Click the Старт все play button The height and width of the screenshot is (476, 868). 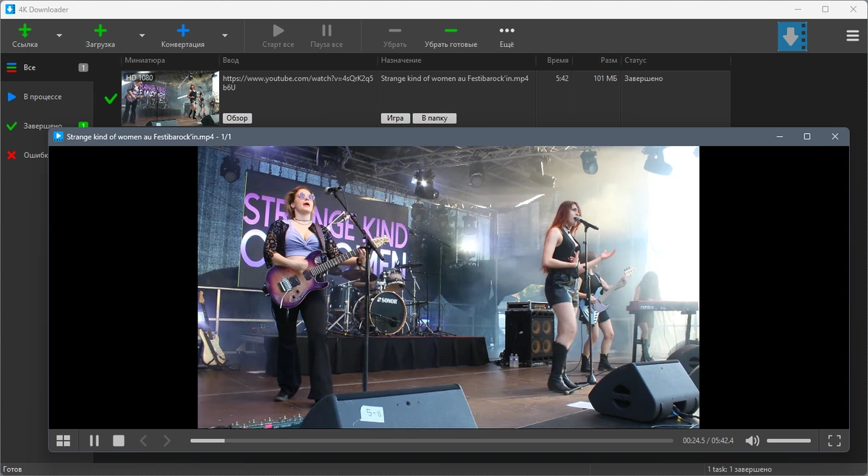pyautogui.click(x=278, y=35)
